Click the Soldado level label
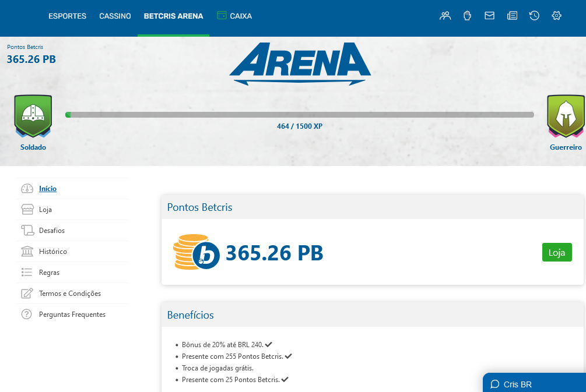 (x=33, y=147)
